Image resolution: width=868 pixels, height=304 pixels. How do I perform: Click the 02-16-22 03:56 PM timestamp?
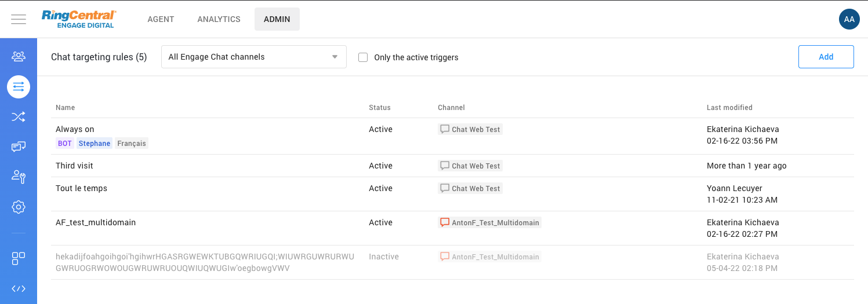[x=742, y=141]
